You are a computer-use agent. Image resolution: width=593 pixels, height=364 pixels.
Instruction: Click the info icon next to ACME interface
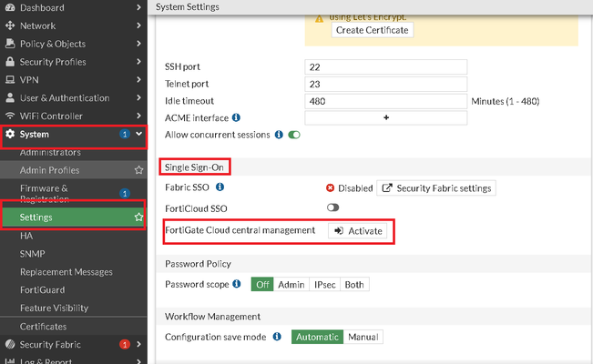[x=236, y=117]
